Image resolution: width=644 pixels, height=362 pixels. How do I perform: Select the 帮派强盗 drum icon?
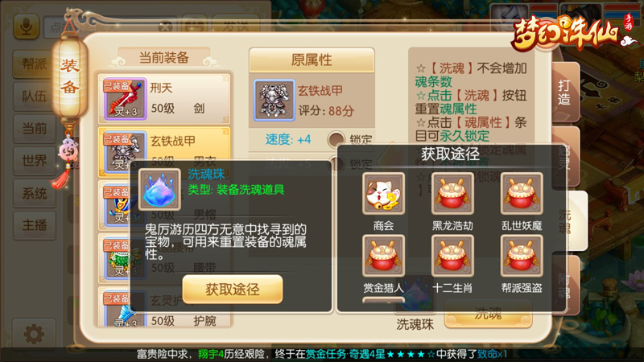point(522,256)
